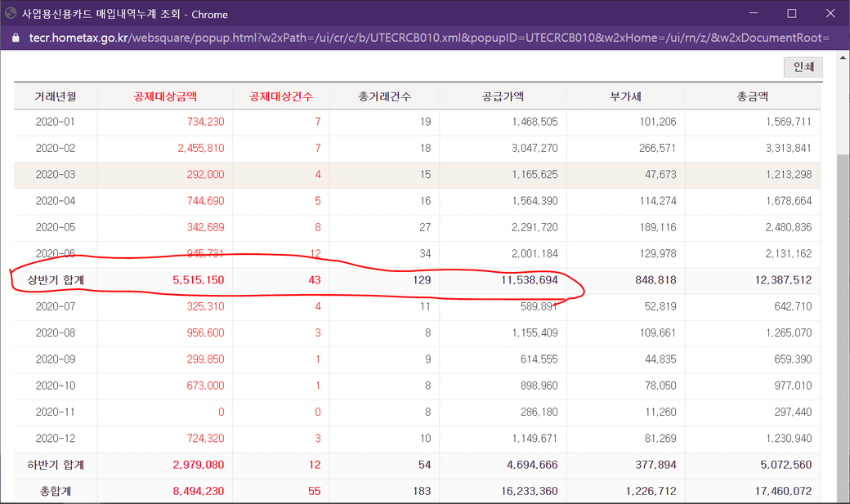The image size is (850, 504).
Task: Click the 공제대상금액 column header
Action: click(x=165, y=96)
